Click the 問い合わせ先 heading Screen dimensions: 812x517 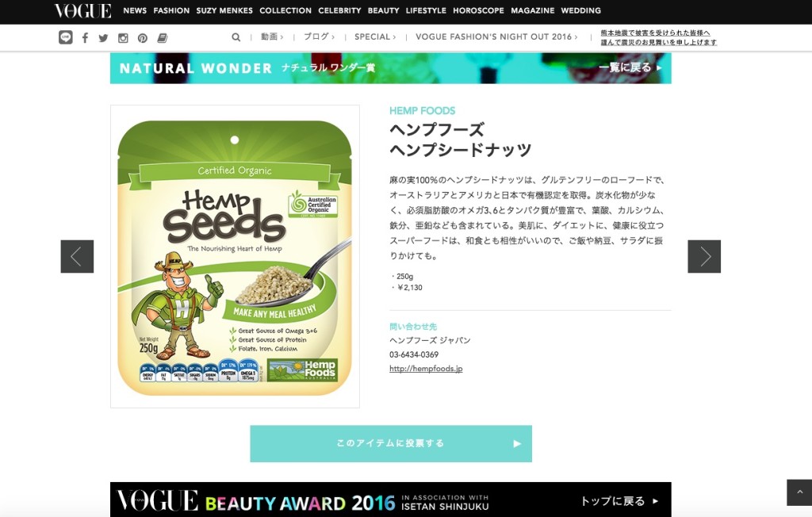(412, 327)
